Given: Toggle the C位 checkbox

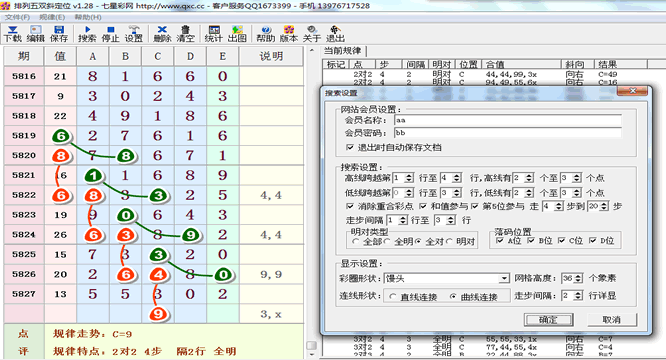Looking at the screenshot, I should [562, 241].
